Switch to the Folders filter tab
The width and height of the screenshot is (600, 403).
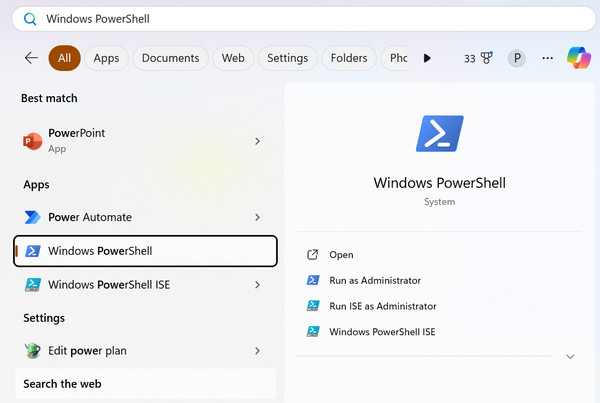tap(349, 58)
